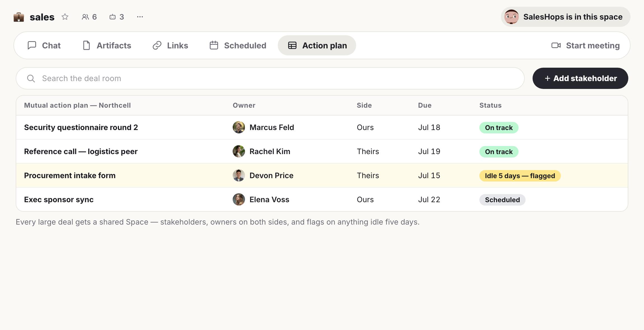The width and height of the screenshot is (644, 330).
Task: Click Ours side for Security questionnaire row
Action: [x=365, y=128]
